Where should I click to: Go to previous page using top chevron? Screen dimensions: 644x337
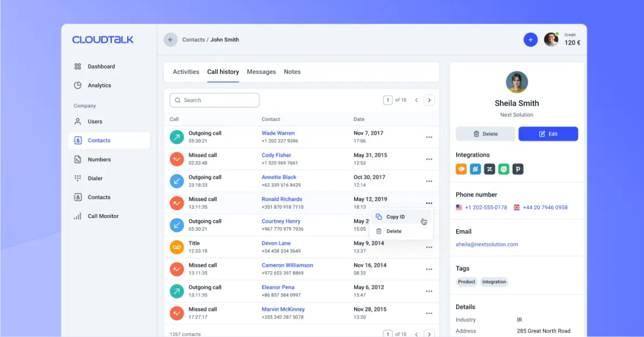pyautogui.click(x=416, y=100)
